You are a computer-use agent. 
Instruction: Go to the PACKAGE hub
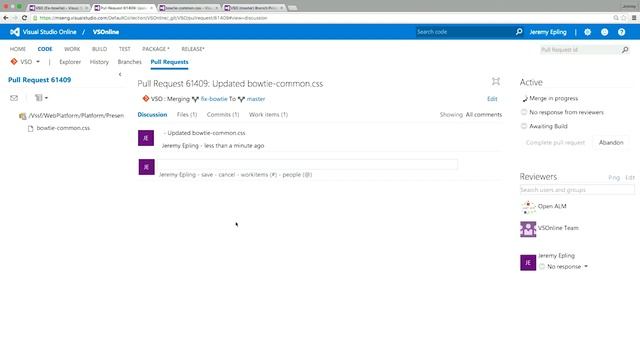click(156, 49)
